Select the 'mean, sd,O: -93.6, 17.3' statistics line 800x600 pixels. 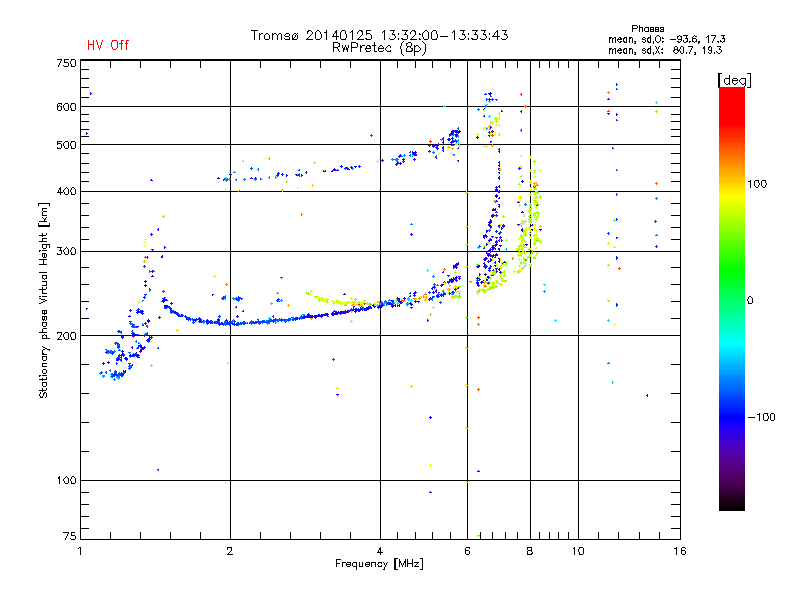666,39
